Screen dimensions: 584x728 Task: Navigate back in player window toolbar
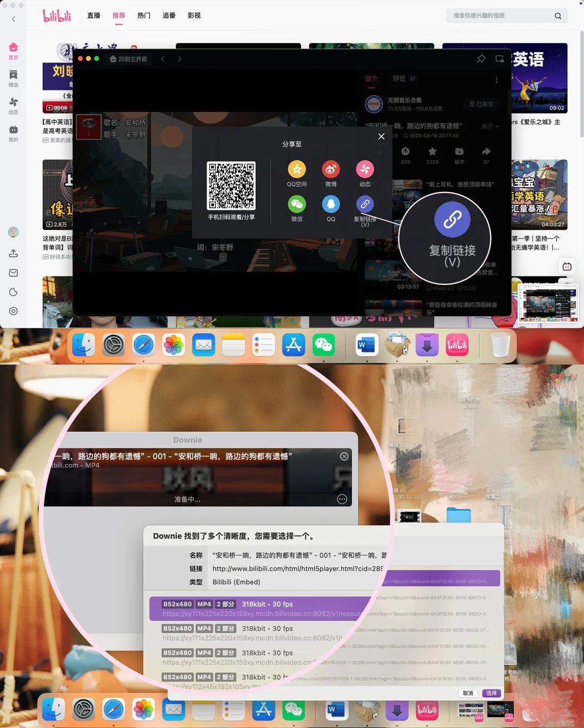click(x=163, y=58)
